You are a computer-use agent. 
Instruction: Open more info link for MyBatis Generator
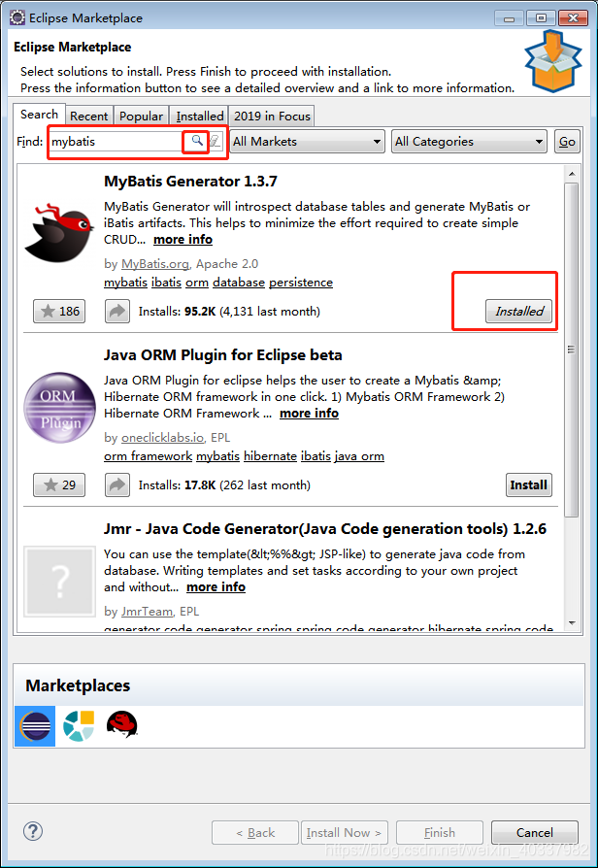coord(183,239)
